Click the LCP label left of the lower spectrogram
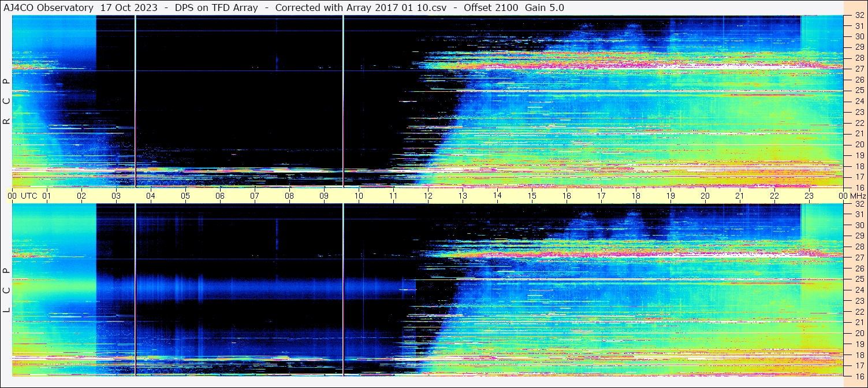 click(6, 290)
